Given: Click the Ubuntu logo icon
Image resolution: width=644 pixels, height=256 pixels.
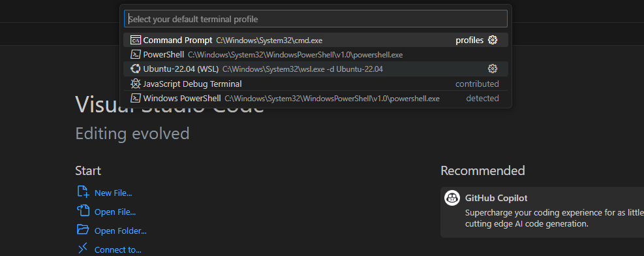Looking at the screenshot, I should point(136,69).
